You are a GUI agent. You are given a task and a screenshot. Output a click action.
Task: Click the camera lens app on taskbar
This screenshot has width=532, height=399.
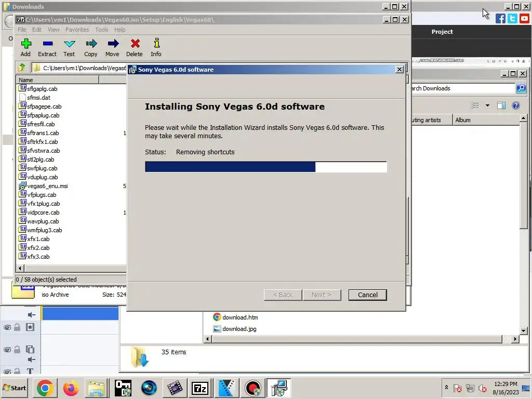tap(149, 388)
